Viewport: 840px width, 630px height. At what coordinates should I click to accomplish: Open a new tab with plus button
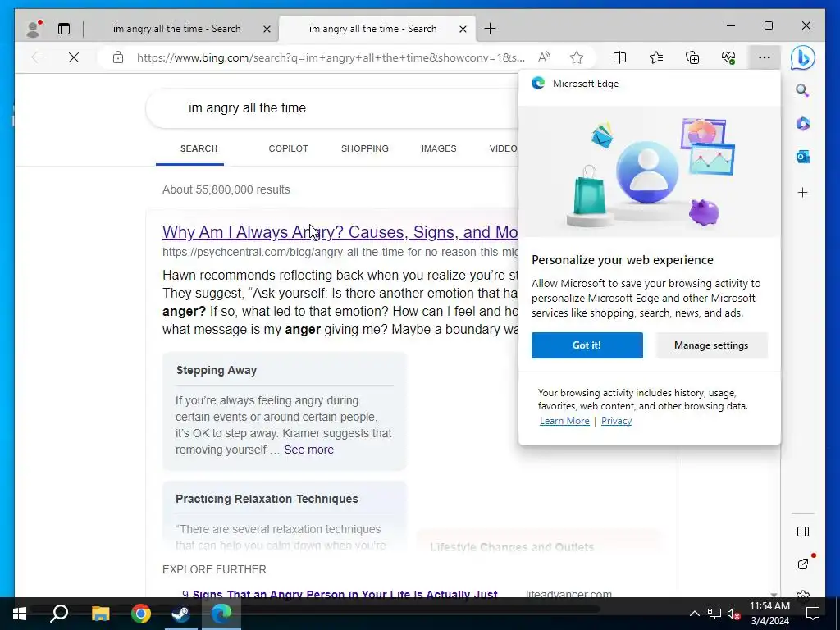(x=490, y=29)
